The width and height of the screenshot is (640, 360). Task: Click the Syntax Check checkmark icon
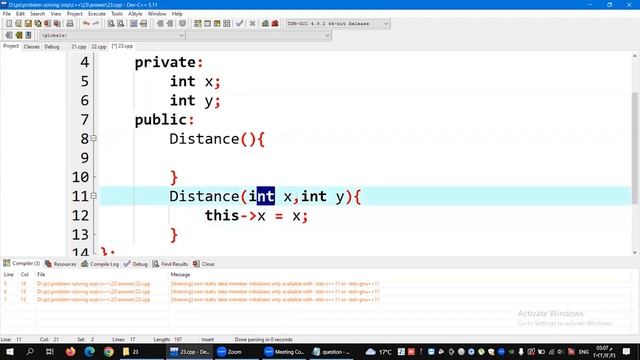click(x=240, y=24)
